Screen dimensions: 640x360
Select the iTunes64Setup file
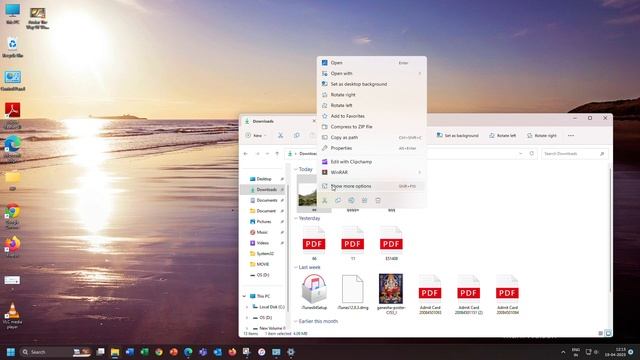314,292
